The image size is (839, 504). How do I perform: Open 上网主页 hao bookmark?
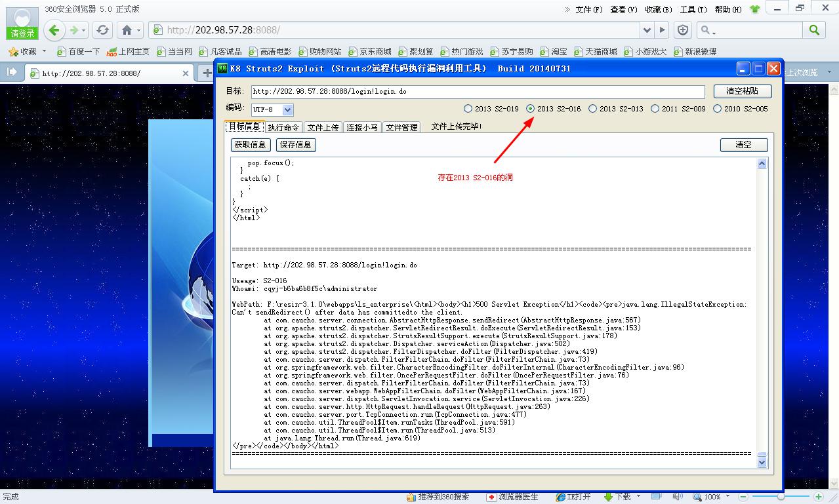tap(128, 51)
